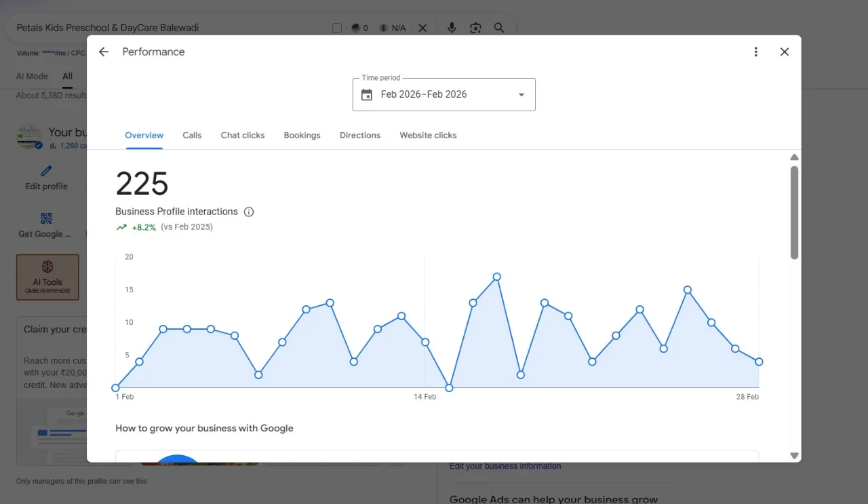Click 'How to grow your business with Google'
Image resolution: width=868 pixels, height=504 pixels.
coord(204,428)
